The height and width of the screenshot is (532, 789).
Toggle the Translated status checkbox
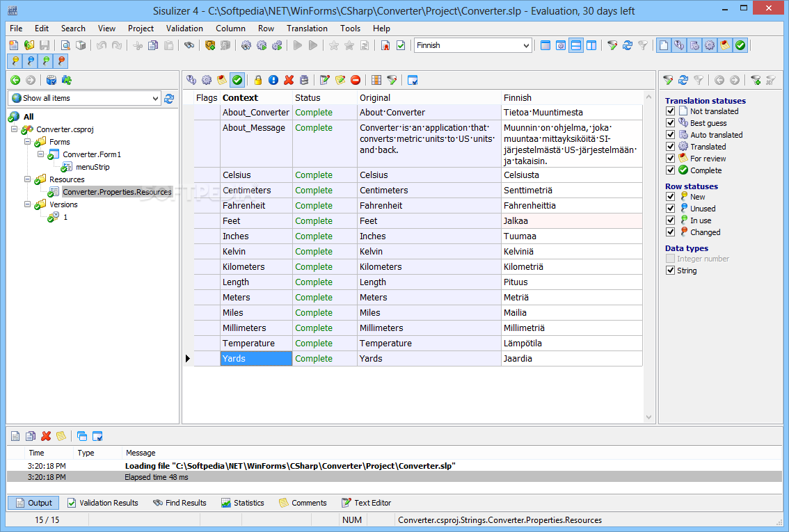(670, 146)
